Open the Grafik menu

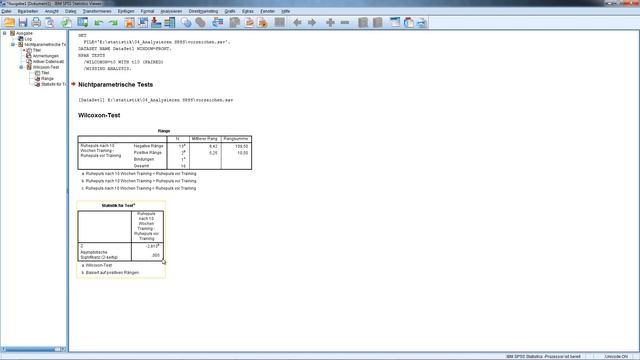coord(230,11)
